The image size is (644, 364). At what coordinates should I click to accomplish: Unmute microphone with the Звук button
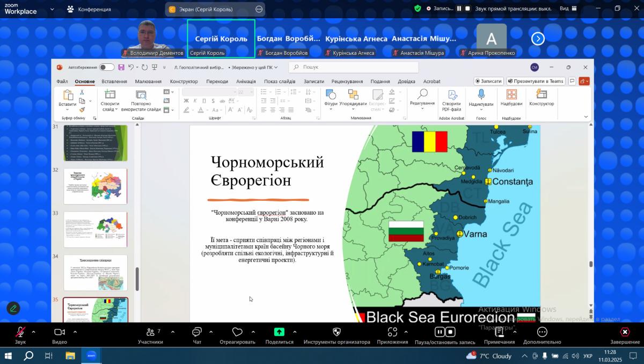pyautogui.click(x=20, y=332)
